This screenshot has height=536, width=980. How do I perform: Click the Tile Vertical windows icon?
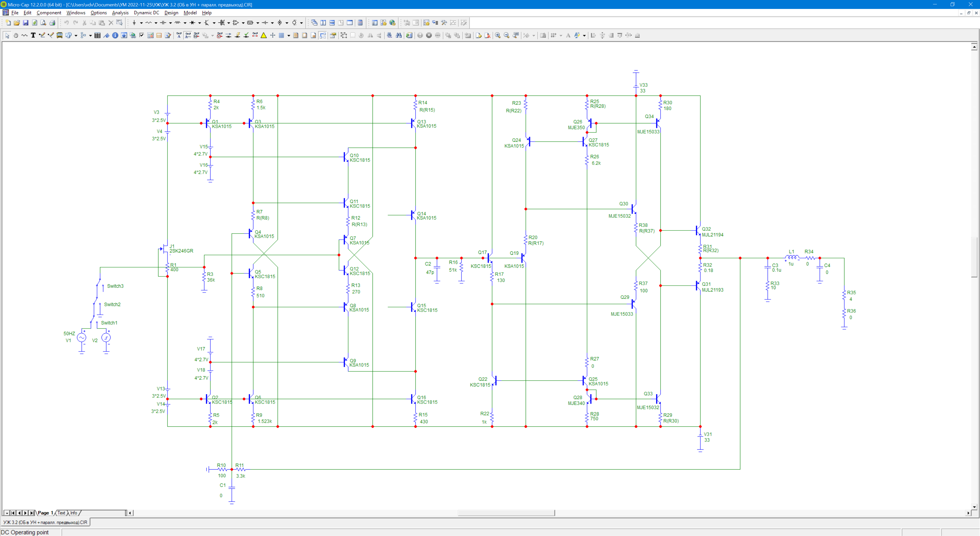(323, 23)
